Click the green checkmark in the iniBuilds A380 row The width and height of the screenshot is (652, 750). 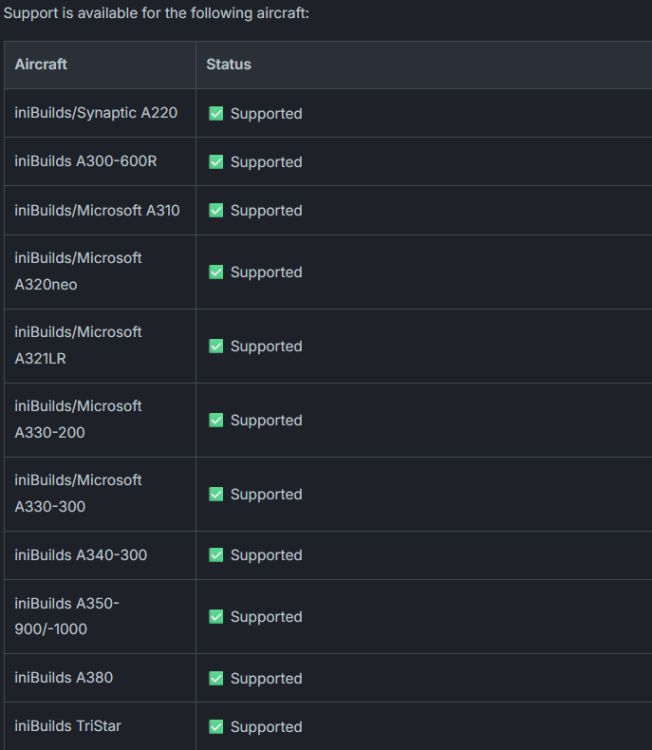pos(216,678)
